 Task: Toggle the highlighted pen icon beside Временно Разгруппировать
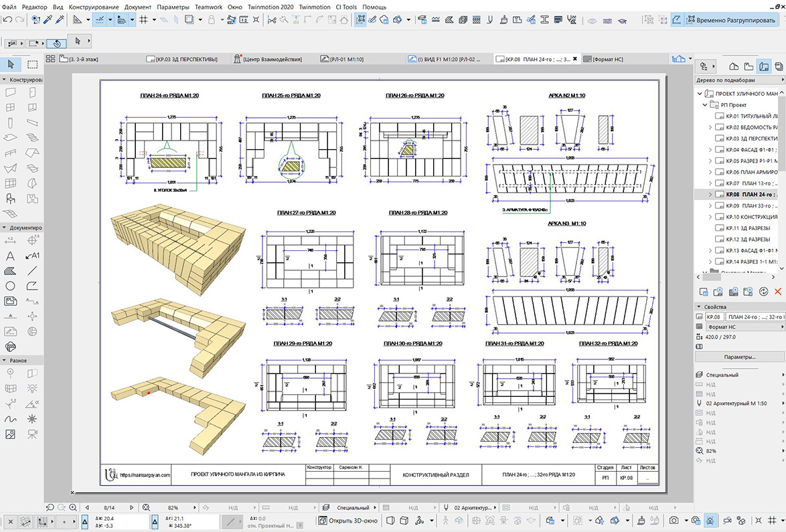(677, 20)
